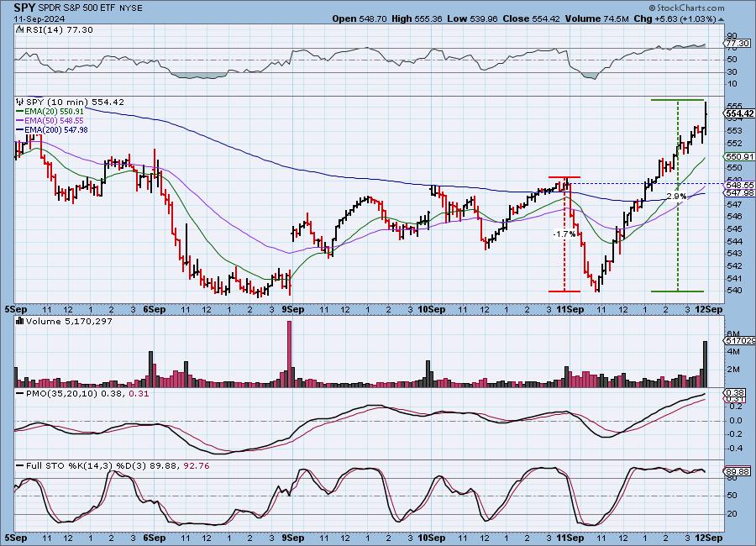Click the Volume 74.5M value in header
The width and height of the screenshot is (756, 546).
(x=596, y=18)
